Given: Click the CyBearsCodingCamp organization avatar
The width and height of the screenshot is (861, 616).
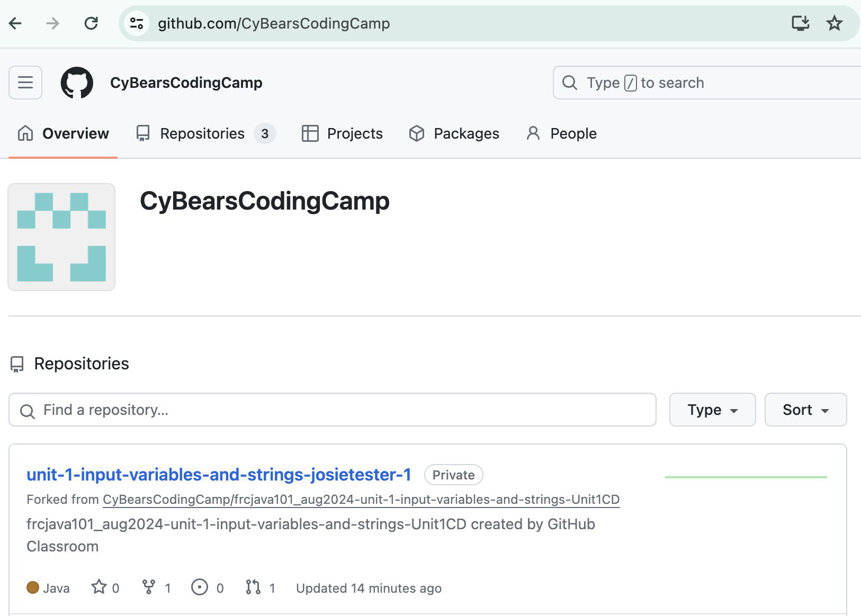Looking at the screenshot, I should (x=61, y=237).
